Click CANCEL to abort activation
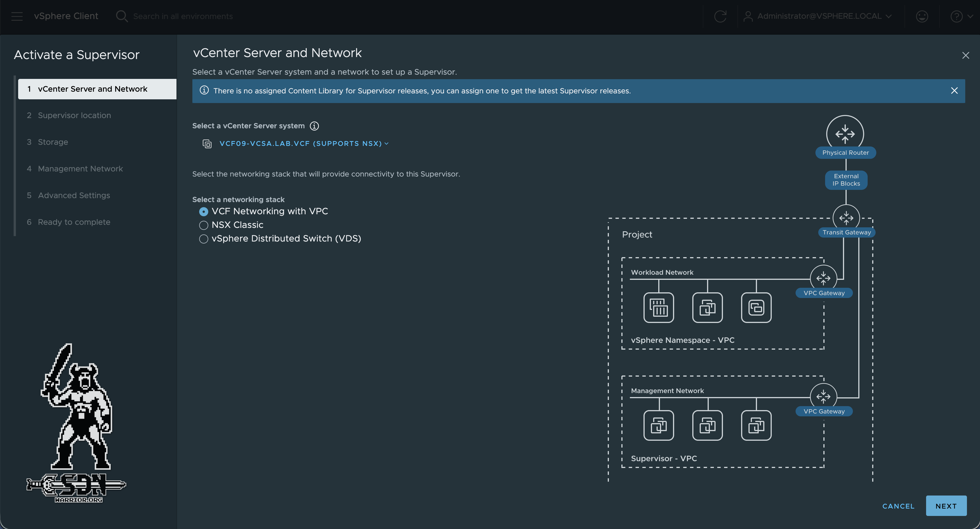 898,506
